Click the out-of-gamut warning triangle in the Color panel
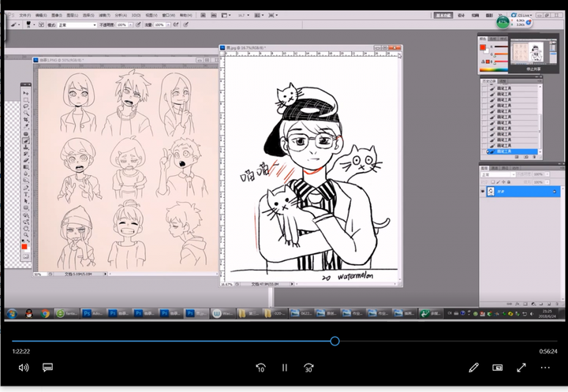This screenshot has height=392, width=568. (x=484, y=62)
